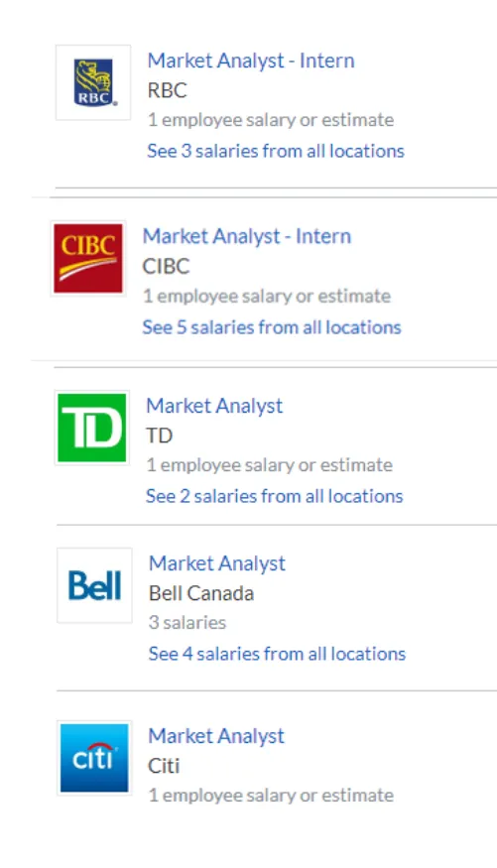
Task: Select the RBC company name text
Action: pos(167,90)
